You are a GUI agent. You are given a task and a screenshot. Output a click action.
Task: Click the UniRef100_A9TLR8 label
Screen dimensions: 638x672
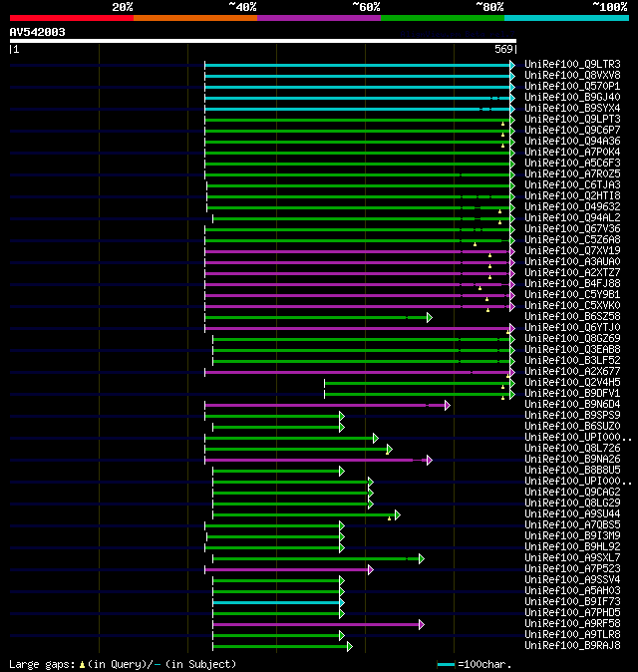tap(572, 635)
